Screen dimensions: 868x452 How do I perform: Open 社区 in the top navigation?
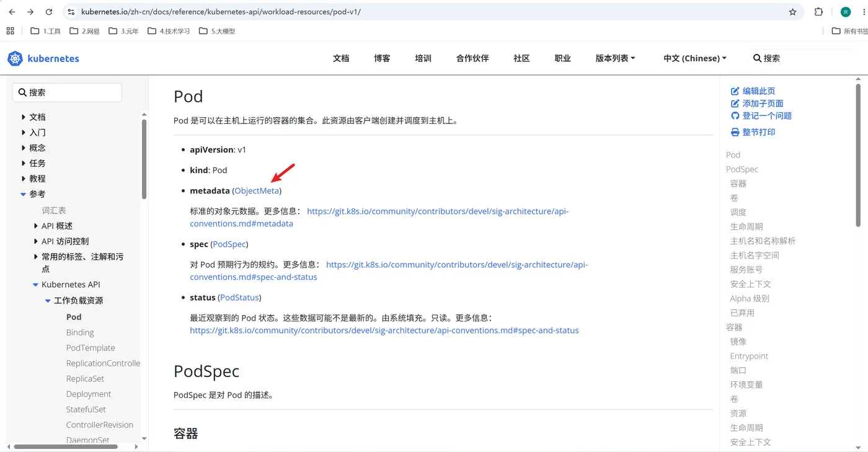521,58
